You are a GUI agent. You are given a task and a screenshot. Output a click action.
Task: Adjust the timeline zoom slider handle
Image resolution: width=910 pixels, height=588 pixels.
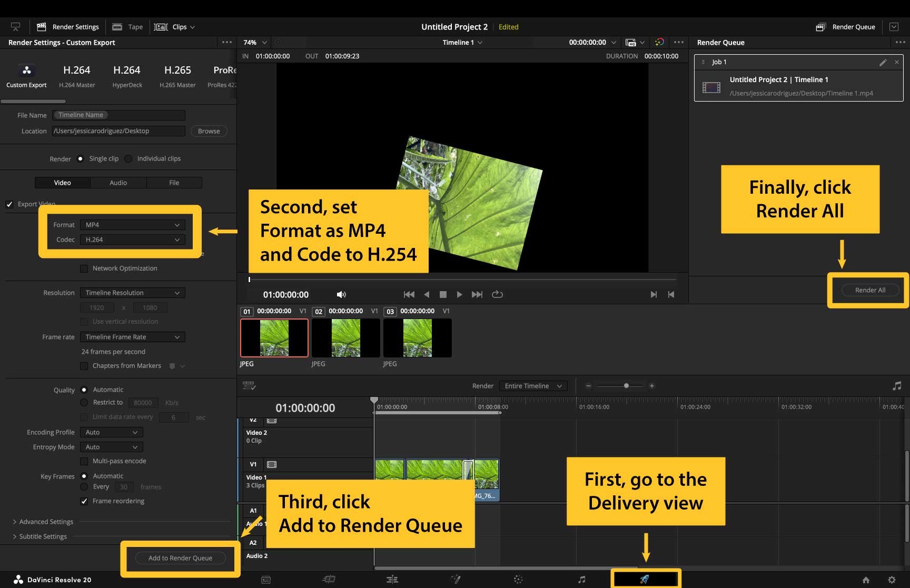tap(626, 386)
